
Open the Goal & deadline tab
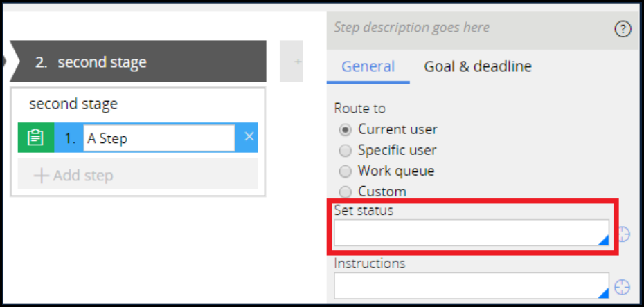478,66
